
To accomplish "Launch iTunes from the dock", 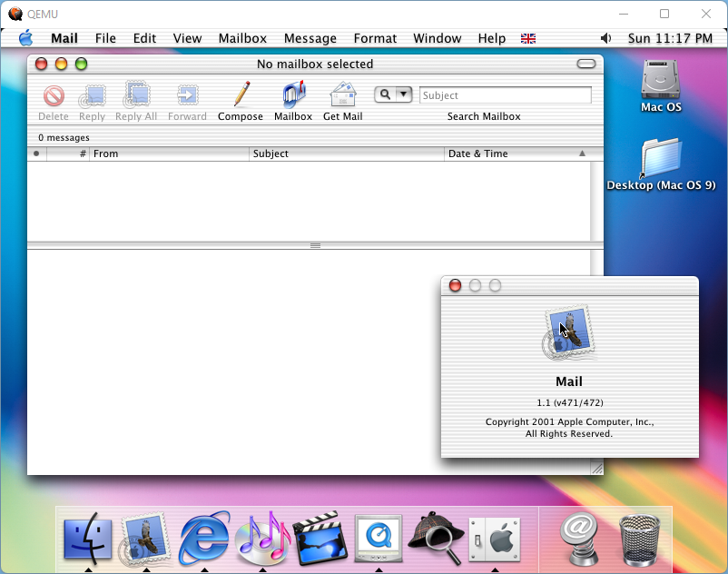I will tap(262, 539).
